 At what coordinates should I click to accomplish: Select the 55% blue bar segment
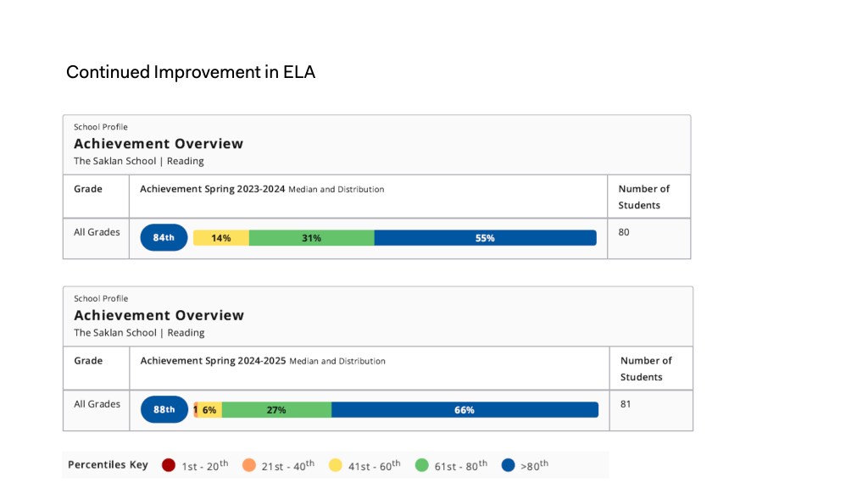485,238
